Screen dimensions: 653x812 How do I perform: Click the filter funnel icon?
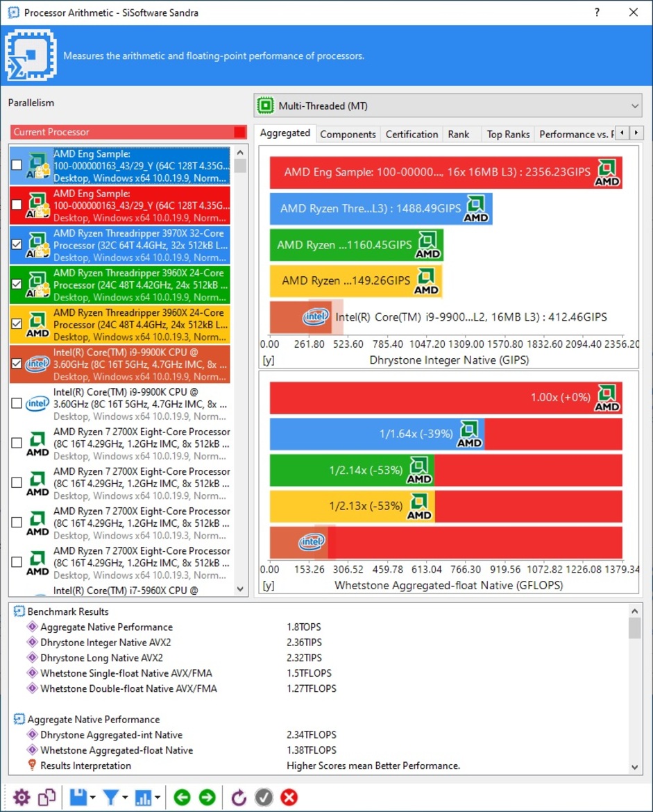click(110, 797)
